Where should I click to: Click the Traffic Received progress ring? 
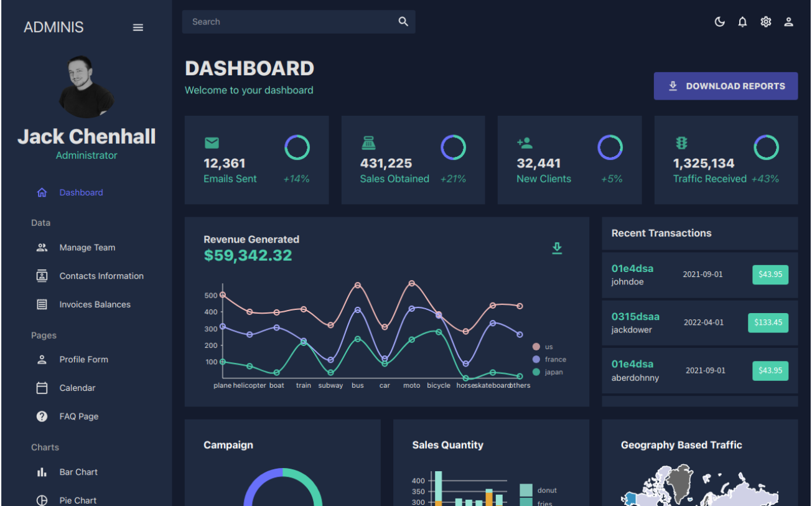[x=766, y=148]
